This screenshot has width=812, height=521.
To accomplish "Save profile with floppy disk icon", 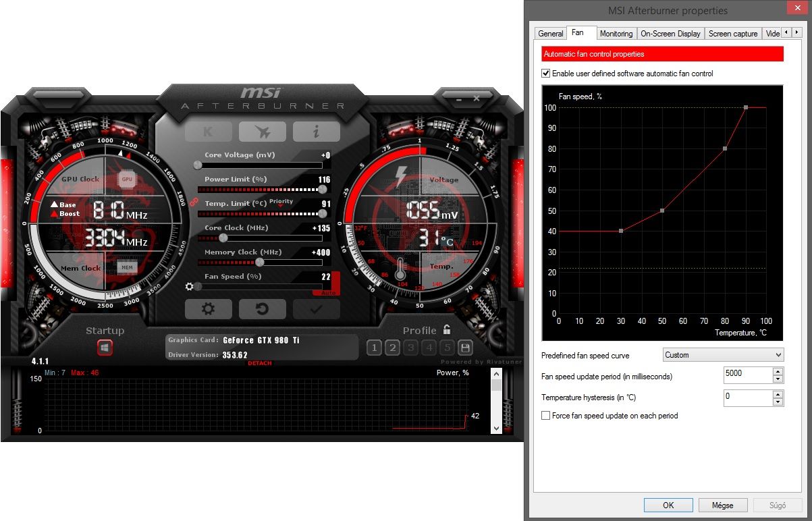I will [464, 348].
